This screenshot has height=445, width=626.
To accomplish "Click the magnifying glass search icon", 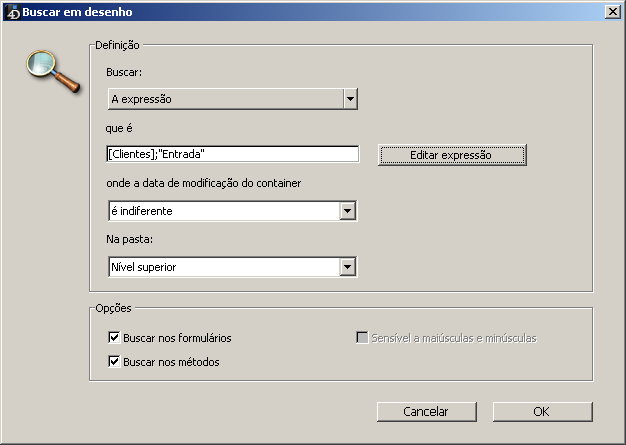I will tap(51, 68).
